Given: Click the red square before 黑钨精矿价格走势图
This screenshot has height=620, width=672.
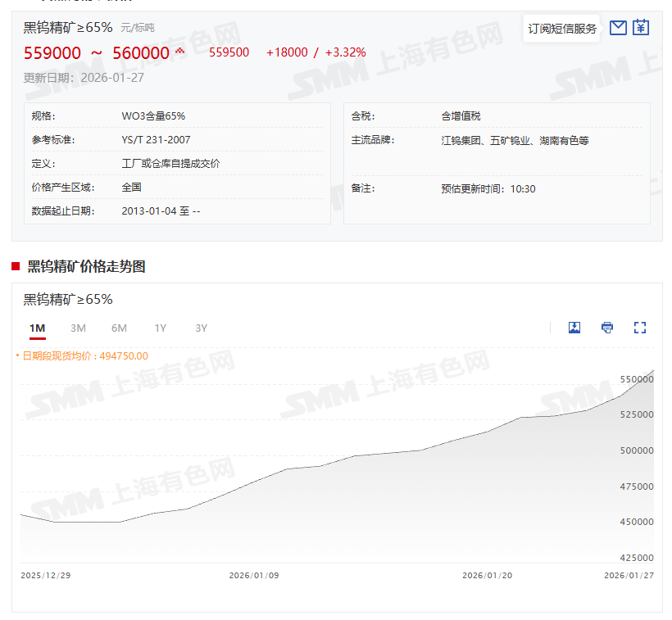Looking at the screenshot, I should point(16,266).
